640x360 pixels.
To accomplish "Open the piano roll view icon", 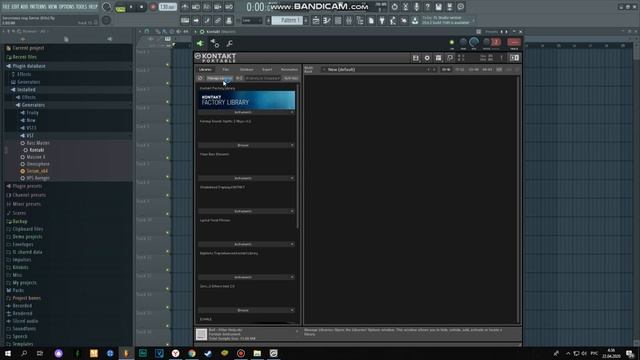I will 327,20.
